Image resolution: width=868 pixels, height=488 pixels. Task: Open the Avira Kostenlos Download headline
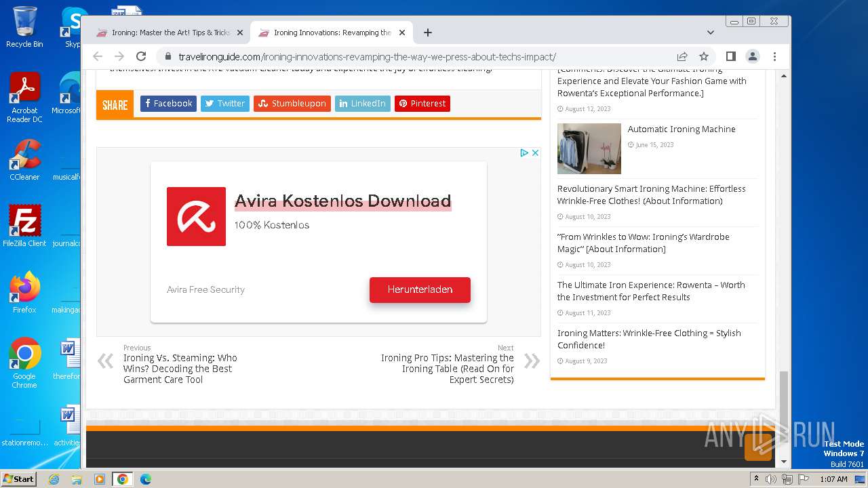point(342,201)
